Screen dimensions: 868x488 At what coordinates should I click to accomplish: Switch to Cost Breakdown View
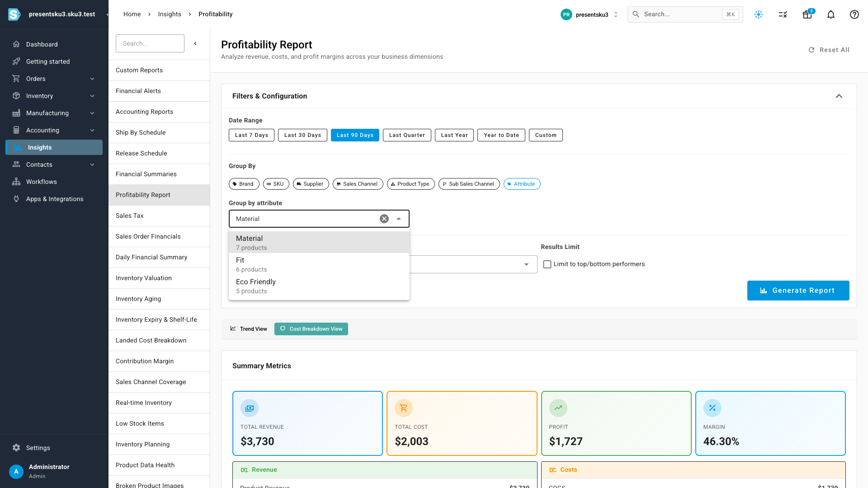tap(311, 329)
